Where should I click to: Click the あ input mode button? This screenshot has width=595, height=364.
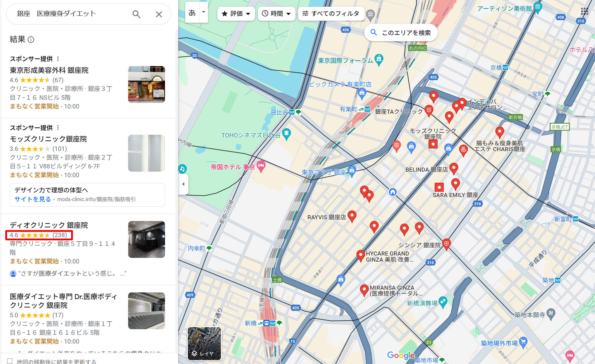point(192,13)
